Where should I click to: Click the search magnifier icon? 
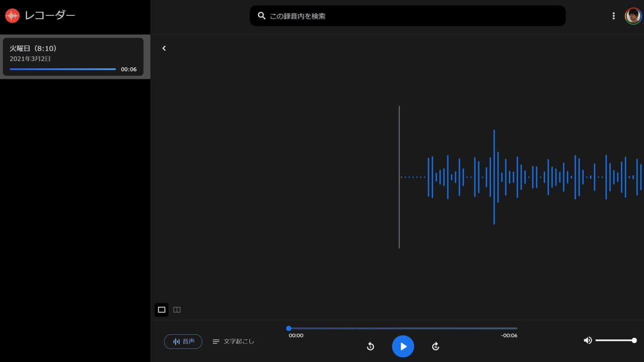coord(262,16)
